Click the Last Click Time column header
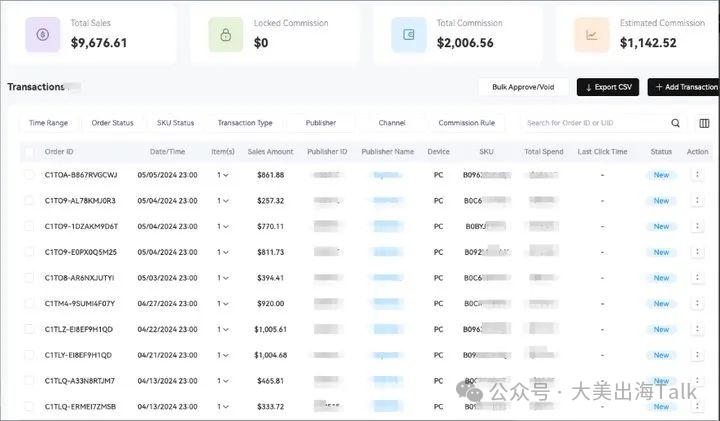720x421 pixels. point(602,152)
